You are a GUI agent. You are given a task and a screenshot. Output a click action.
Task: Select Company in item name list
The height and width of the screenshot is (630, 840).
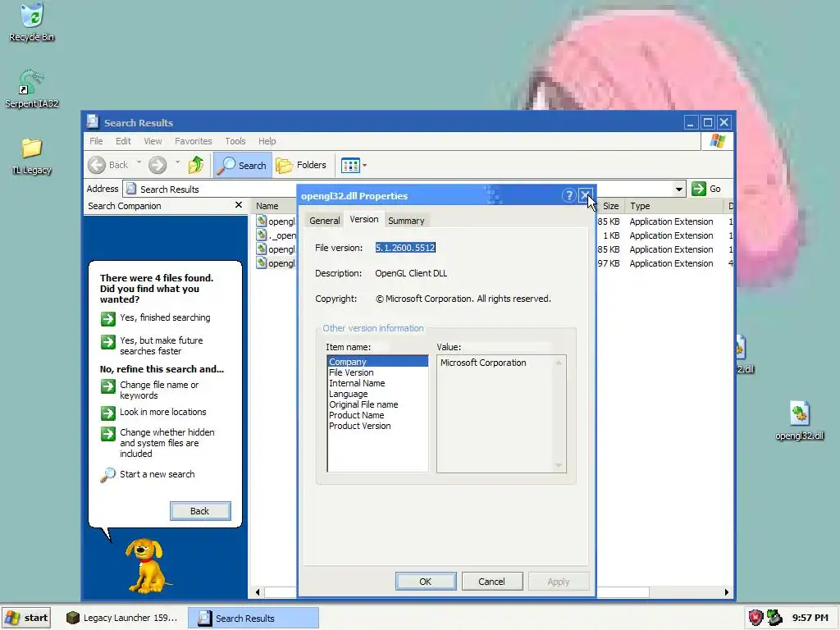pyautogui.click(x=377, y=362)
